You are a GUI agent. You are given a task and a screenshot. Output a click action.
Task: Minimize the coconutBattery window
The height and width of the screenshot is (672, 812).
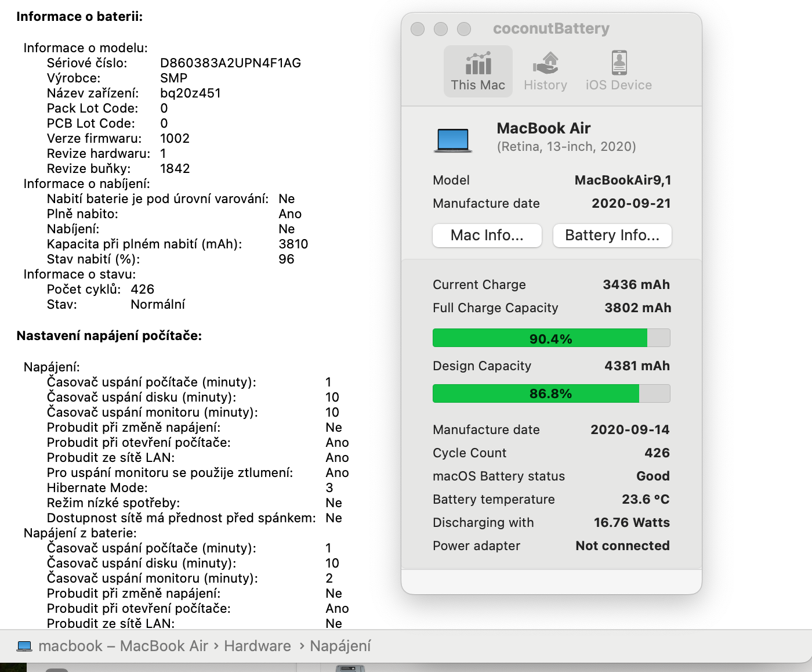coord(441,29)
